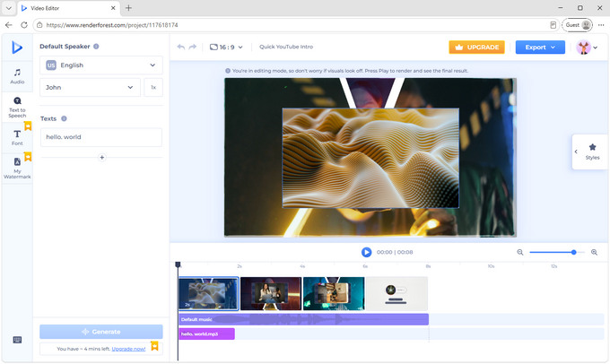
Task: Select the third scene thumbnail
Action: coord(334,293)
